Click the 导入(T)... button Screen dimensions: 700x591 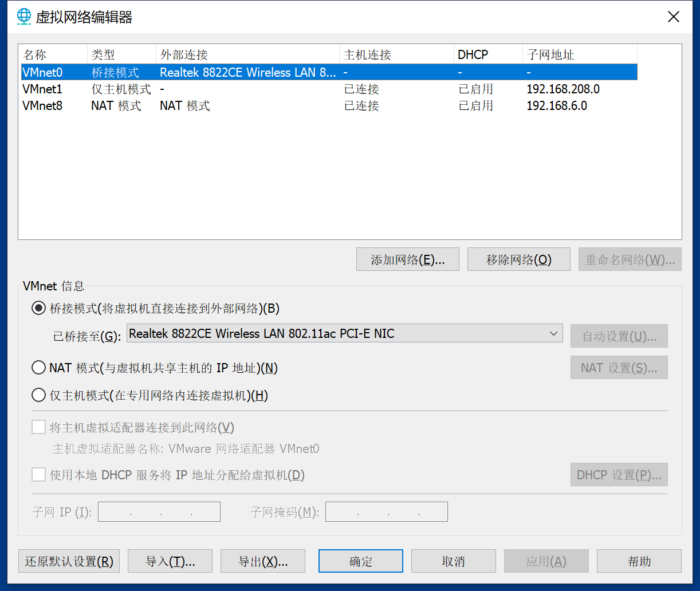[170, 561]
